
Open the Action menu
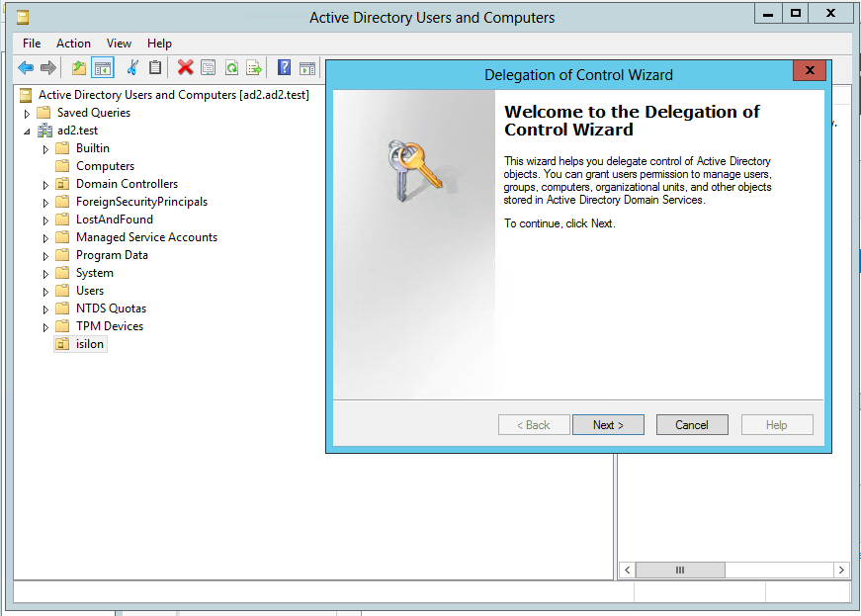73,44
